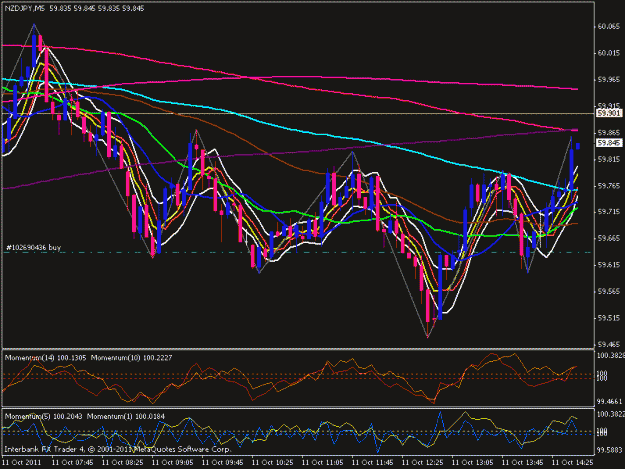Viewport: 625px width, 469px height.
Task: Click the 59.515 price axis label
Action: click(x=609, y=318)
